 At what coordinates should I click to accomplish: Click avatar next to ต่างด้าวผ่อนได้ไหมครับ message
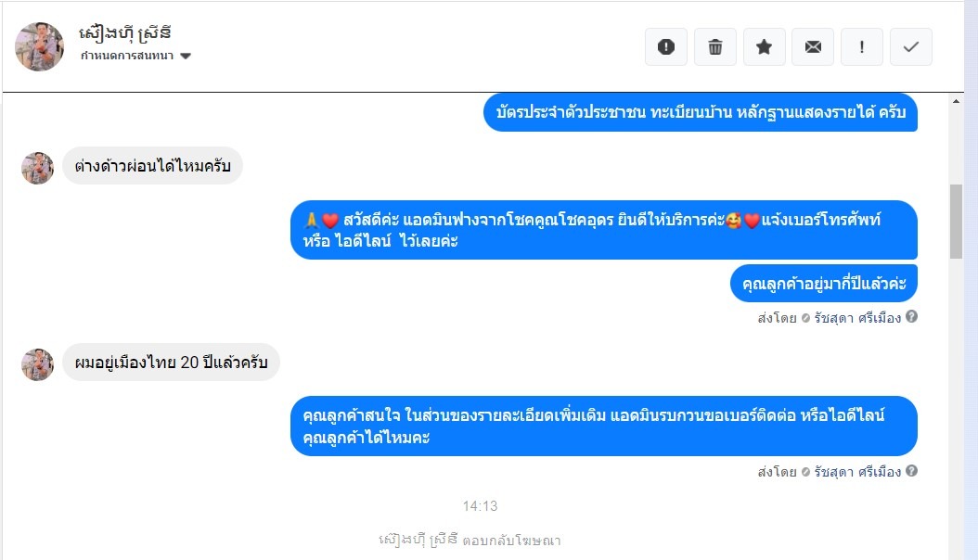(37, 168)
